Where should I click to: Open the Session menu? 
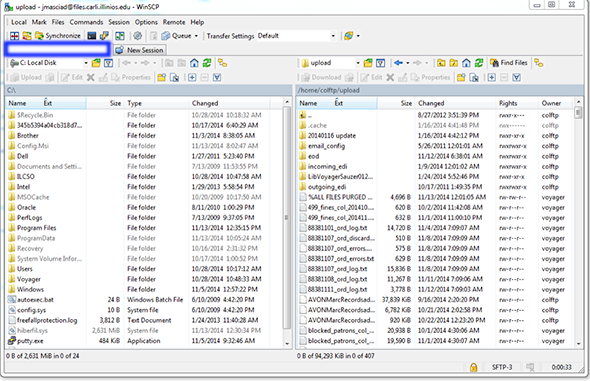tap(119, 22)
